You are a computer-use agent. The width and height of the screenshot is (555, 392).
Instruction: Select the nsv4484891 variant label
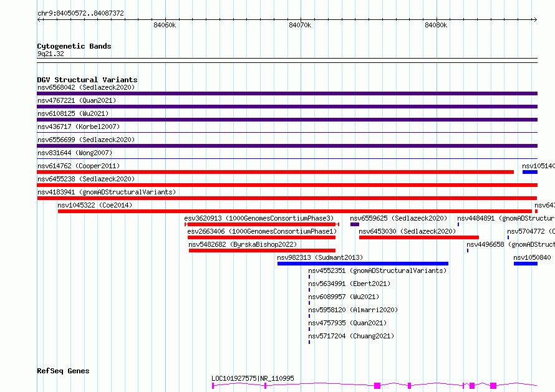click(x=506, y=218)
